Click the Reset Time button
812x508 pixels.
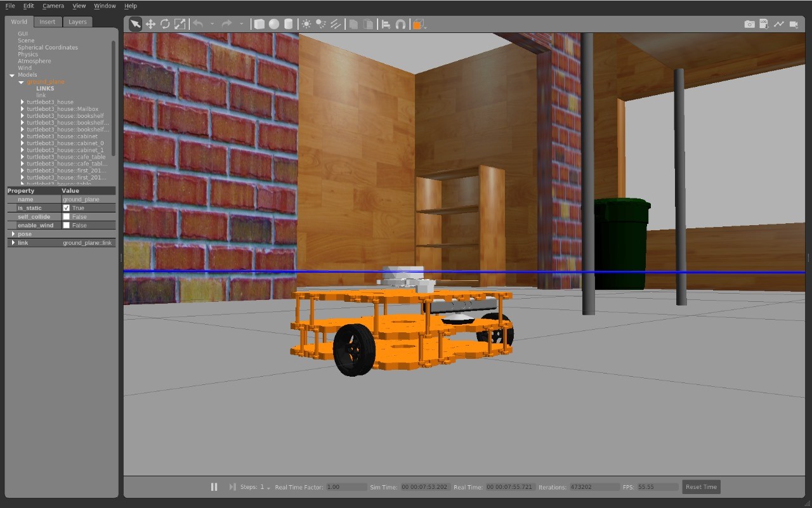tap(701, 487)
